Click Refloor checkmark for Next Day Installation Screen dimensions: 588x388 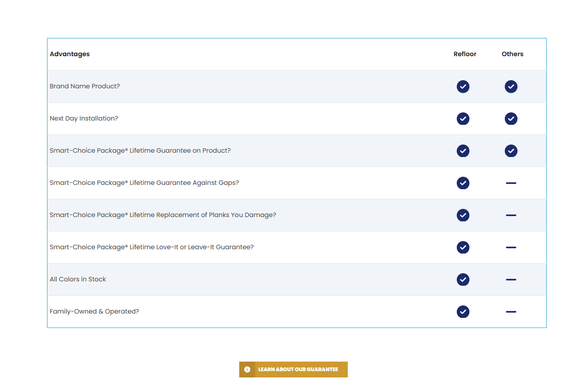[463, 119]
